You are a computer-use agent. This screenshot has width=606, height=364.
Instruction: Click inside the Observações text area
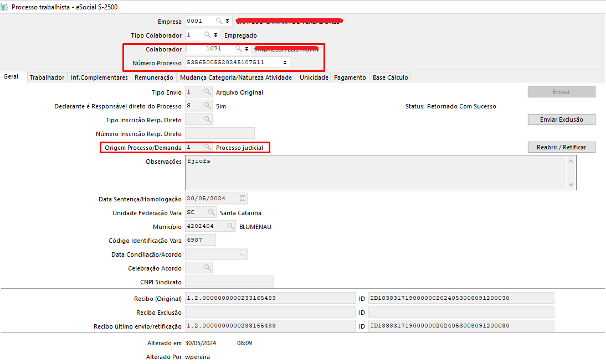tap(376, 173)
